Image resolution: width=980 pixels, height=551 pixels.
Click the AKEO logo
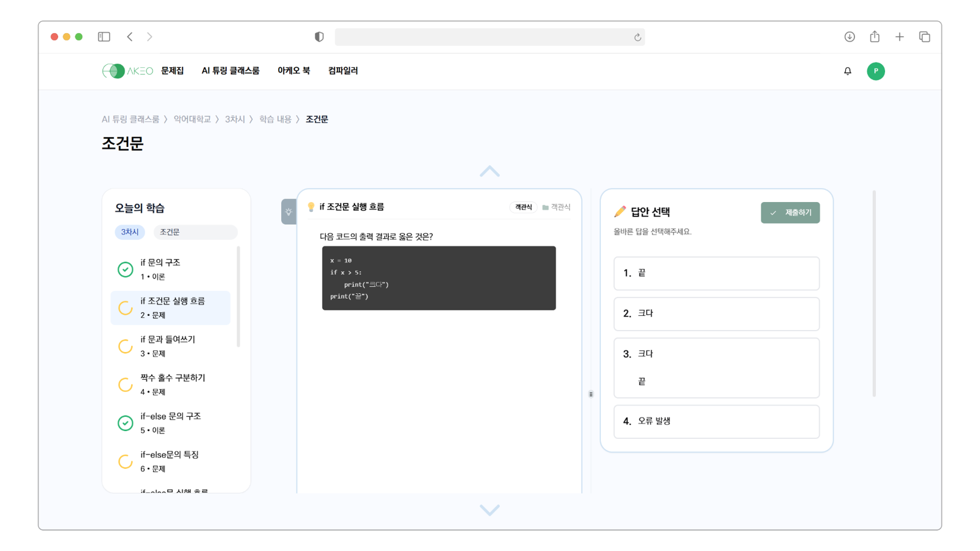[127, 71]
